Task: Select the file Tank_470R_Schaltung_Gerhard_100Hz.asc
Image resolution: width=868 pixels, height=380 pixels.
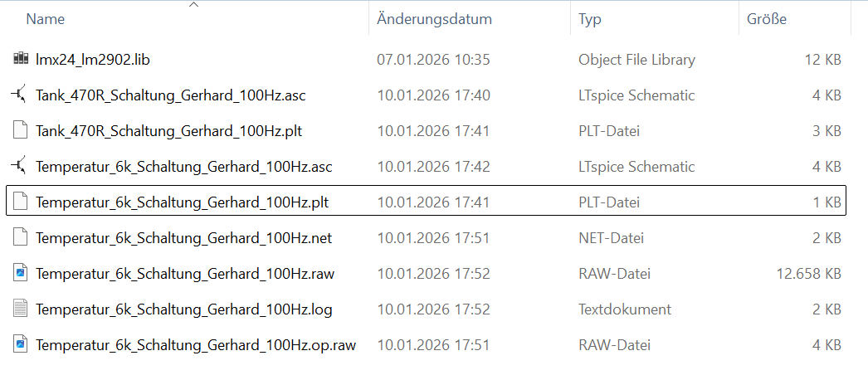Action: tap(170, 95)
